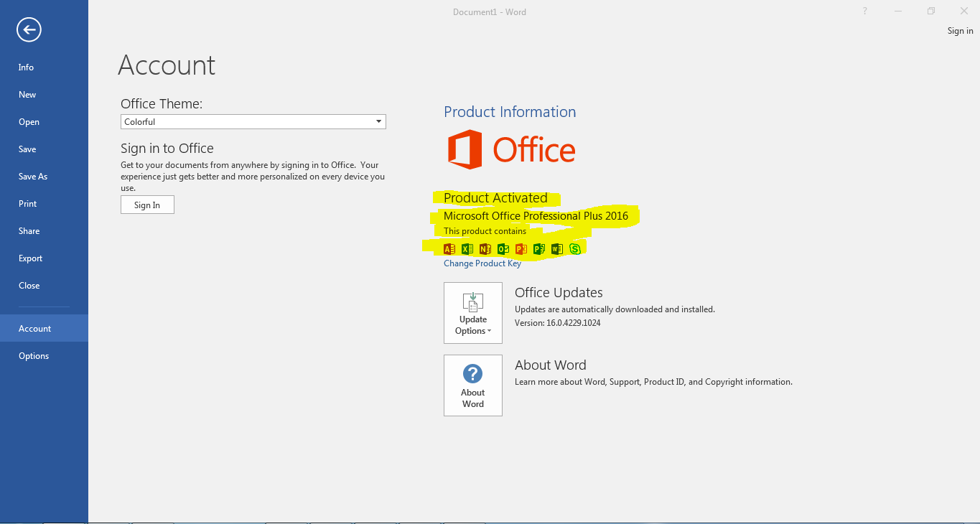980x524 pixels.
Task: Open the Info page
Action: pos(44,67)
